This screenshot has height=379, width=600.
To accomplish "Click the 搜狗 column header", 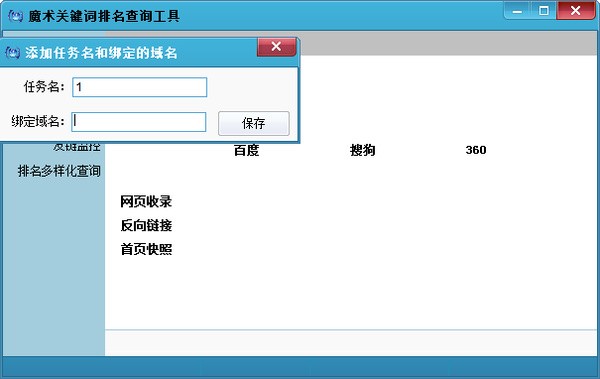I will click(362, 150).
